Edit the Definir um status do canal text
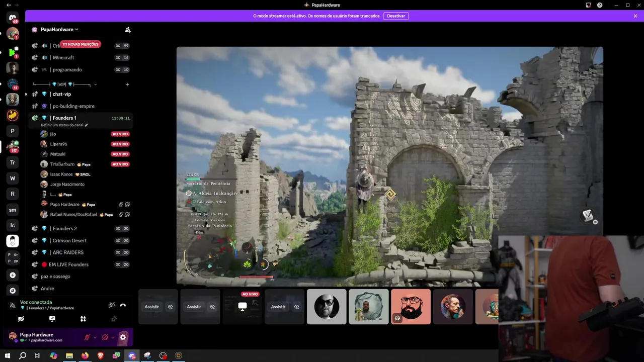The height and width of the screenshot is (362, 644). (64, 125)
